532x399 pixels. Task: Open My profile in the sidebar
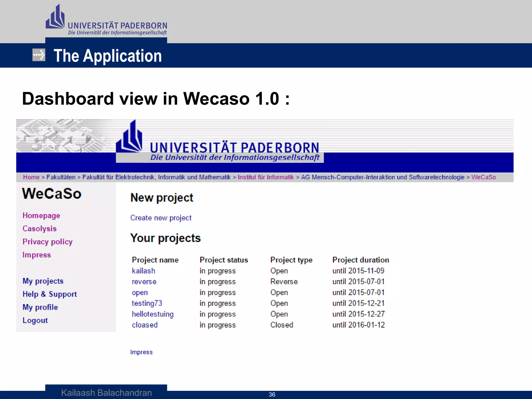(40, 307)
